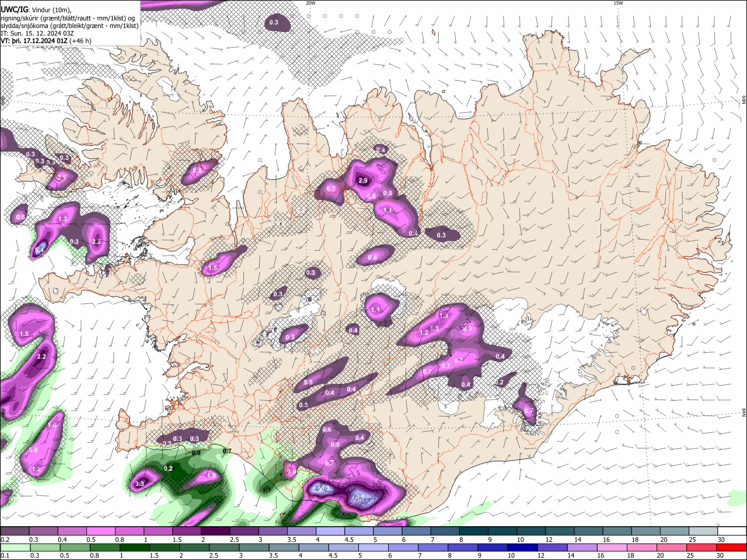The width and height of the screenshot is (747, 560).
Task: Click the '20W' longitude label
Action: 310,3
